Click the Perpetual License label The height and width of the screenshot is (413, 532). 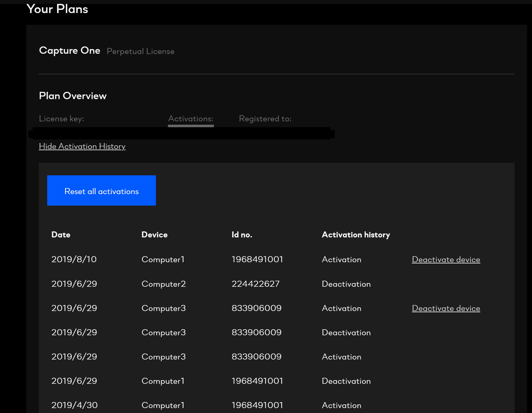(141, 51)
